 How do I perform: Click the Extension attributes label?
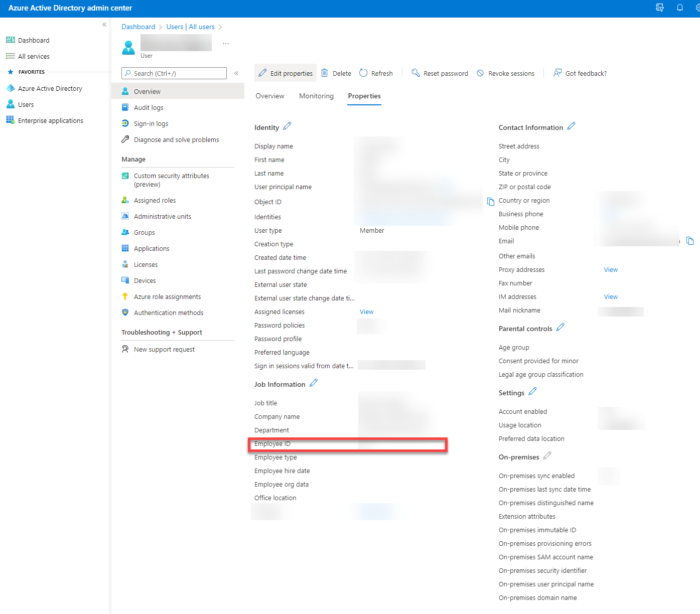527,516
